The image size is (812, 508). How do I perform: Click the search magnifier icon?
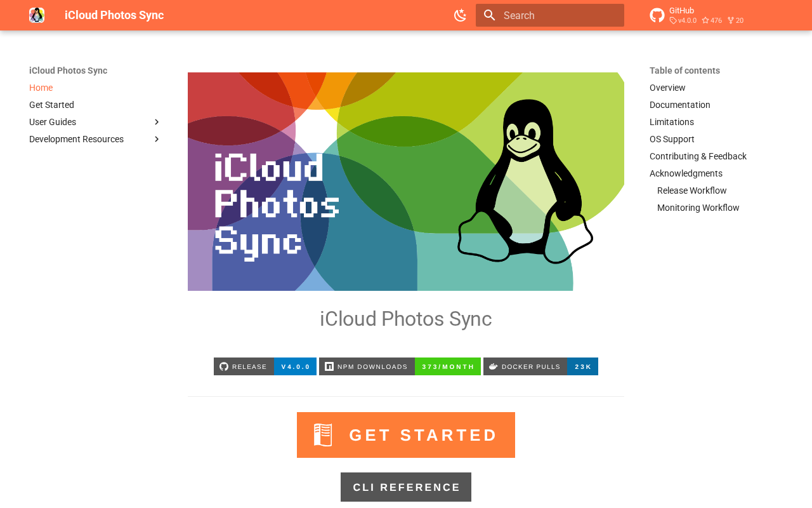[489, 15]
